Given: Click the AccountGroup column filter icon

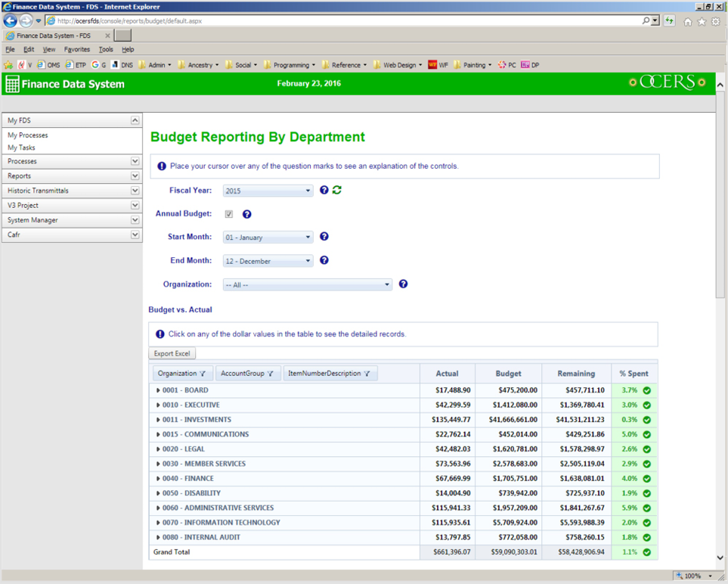Looking at the screenshot, I should tap(270, 374).
